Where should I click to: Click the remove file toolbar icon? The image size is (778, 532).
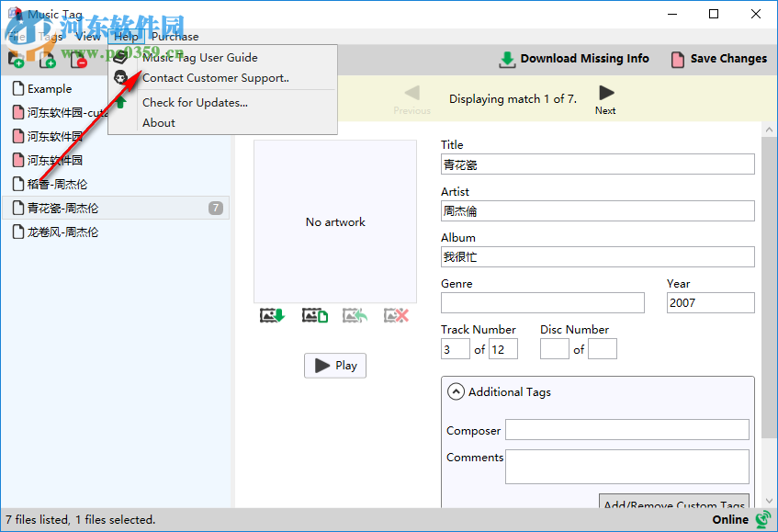point(78,60)
